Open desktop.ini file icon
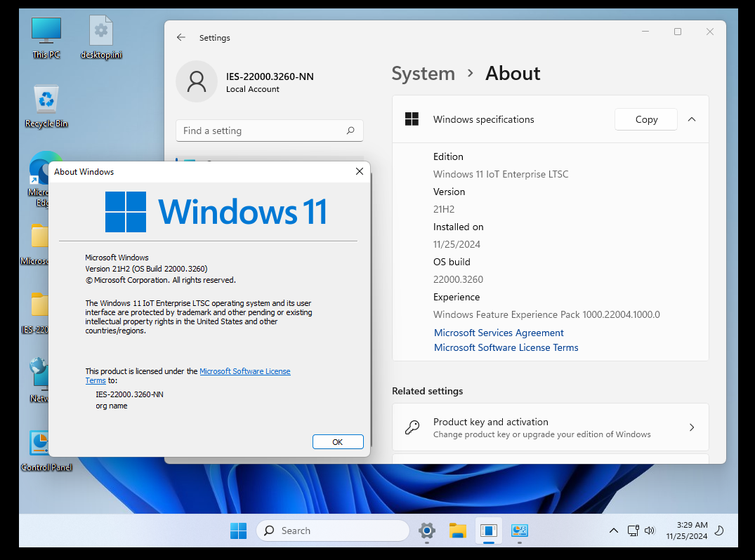 pyautogui.click(x=101, y=37)
